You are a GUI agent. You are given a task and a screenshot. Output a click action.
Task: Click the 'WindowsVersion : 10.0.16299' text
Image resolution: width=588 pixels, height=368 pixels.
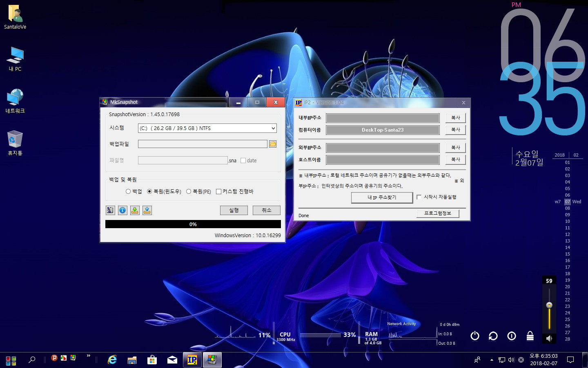pos(248,236)
